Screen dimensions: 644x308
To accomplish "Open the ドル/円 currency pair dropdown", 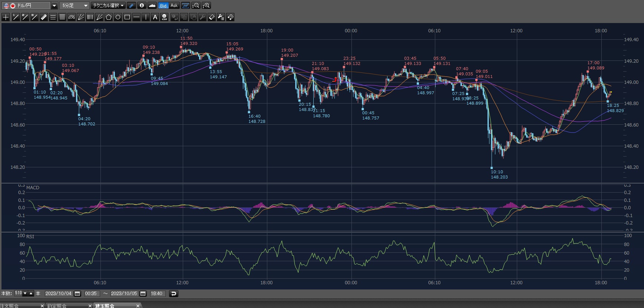I will coord(54,6).
